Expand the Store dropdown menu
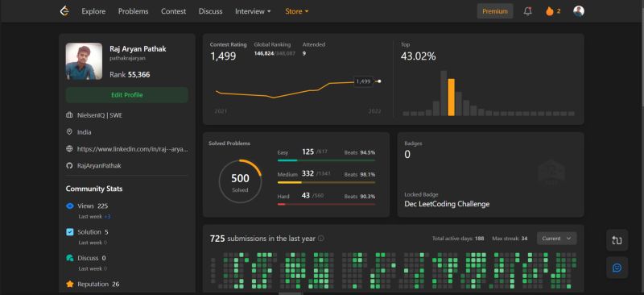Viewport: 644px width, 295px height. coord(297,11)
